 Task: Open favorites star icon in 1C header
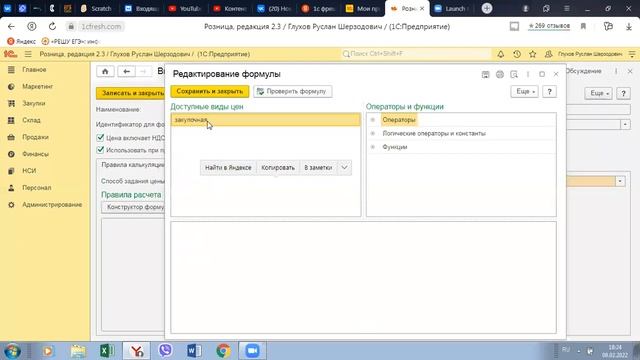532,54
